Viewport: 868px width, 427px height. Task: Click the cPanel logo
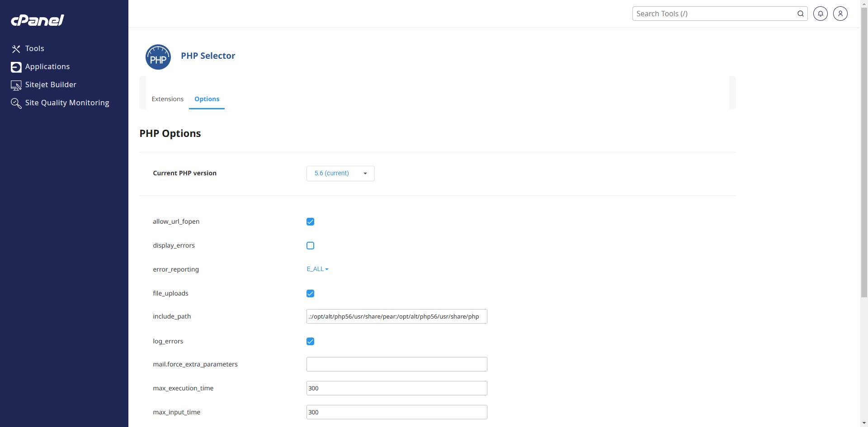tap(38, 20)
